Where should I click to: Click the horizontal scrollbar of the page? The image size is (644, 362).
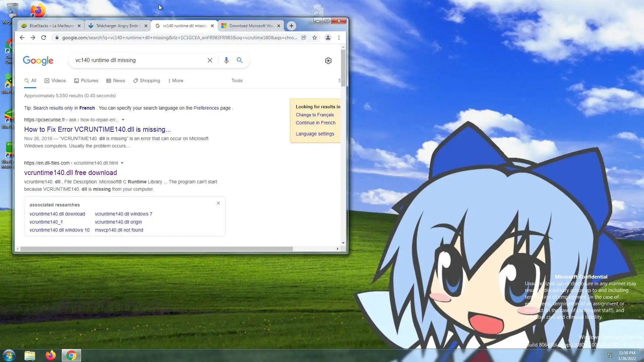156,249
